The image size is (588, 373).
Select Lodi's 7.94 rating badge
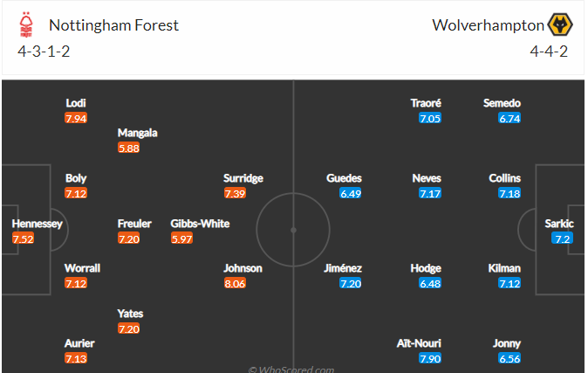(x=76, y=118)
